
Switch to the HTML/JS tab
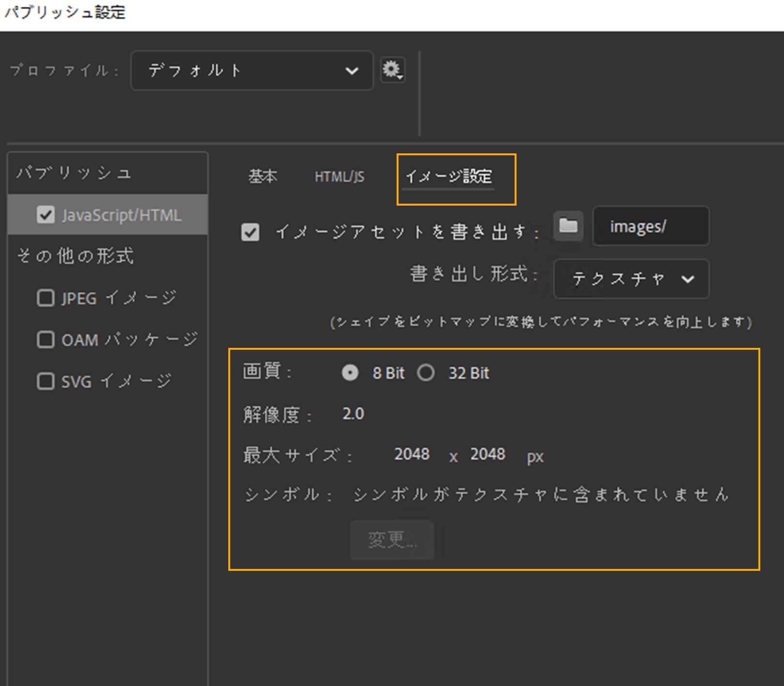(339, 177)
